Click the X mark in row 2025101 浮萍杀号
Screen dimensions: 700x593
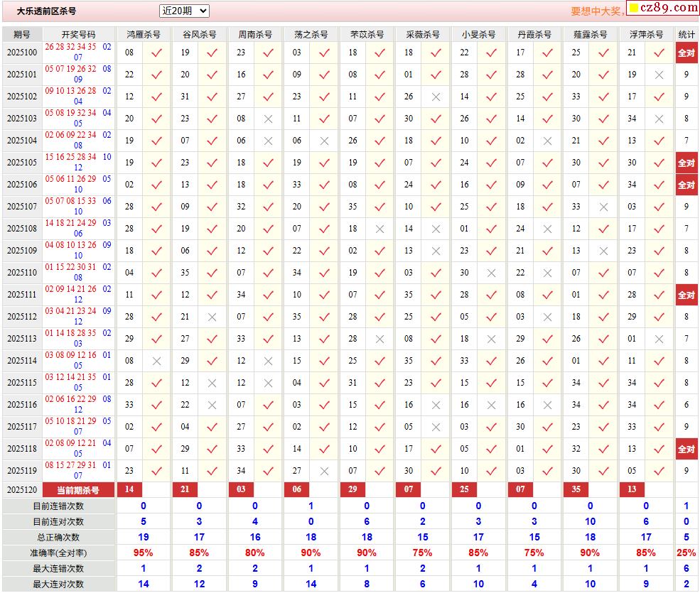click(659, 75)
